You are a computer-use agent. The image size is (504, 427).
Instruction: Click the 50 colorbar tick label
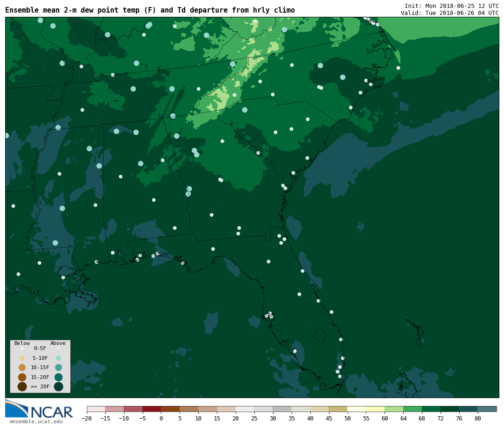(348, 418)
